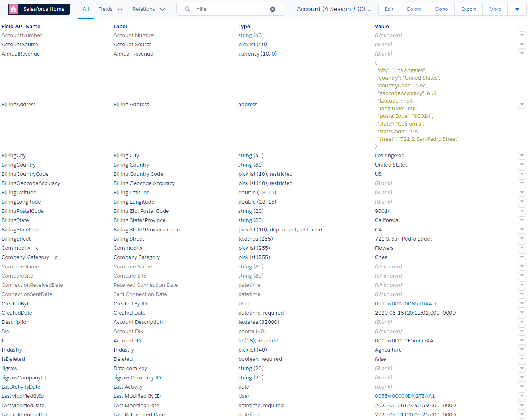Open row actions arrow for CreatedDate
This screenshot has width=528, height=420.
(522, 313)
